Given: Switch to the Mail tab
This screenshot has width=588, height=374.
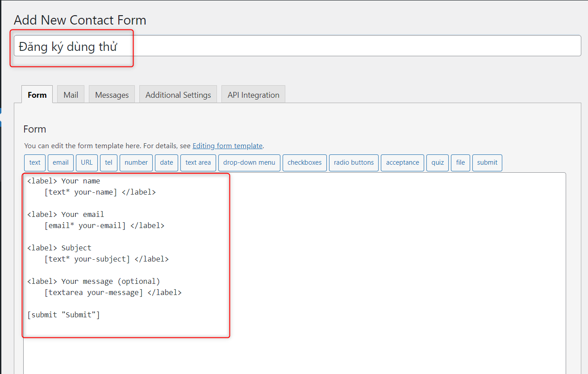Looking at the screenshot, I should pyautogui.click(x=71, y=94).
